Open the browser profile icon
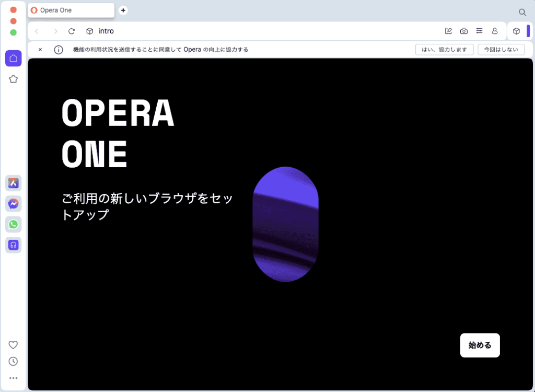The width and height of the screenshot is (535, 392). point(495,31)
